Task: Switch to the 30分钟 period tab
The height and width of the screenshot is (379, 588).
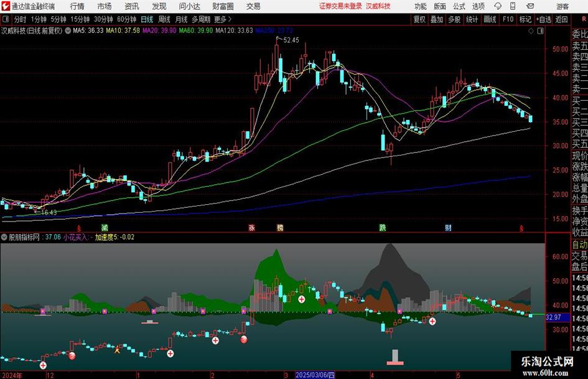Action: click(x=103, y=19)
